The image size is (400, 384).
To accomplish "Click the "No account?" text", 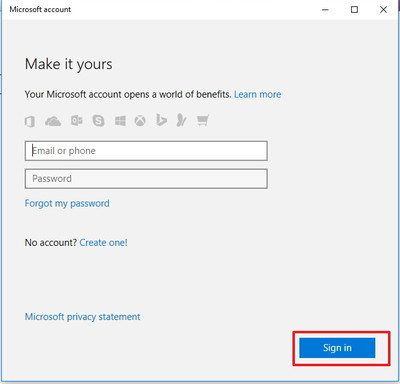I will point(51,242).
